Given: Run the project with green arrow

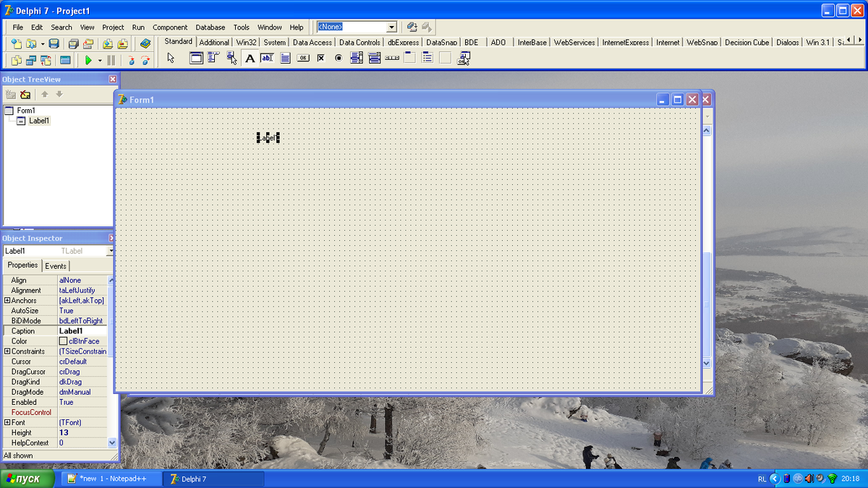Looking at the screenshot, I should tap(88, 60).
